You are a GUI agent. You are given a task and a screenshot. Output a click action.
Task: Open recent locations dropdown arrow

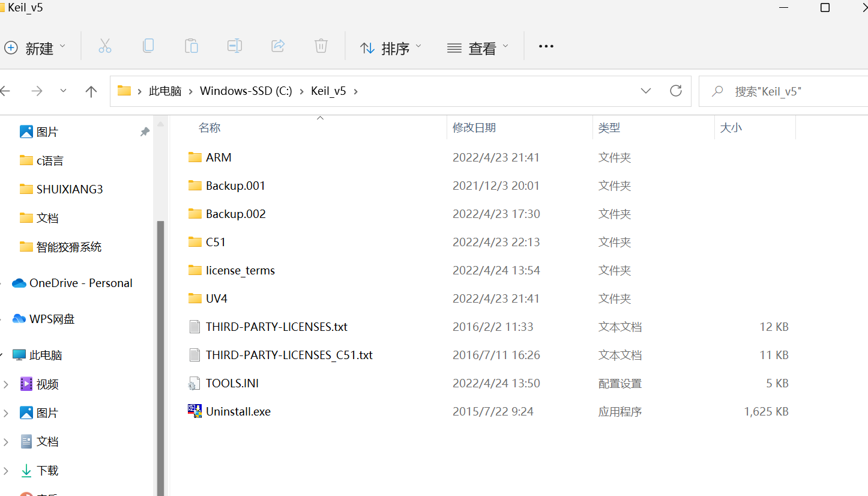(64, 91)
